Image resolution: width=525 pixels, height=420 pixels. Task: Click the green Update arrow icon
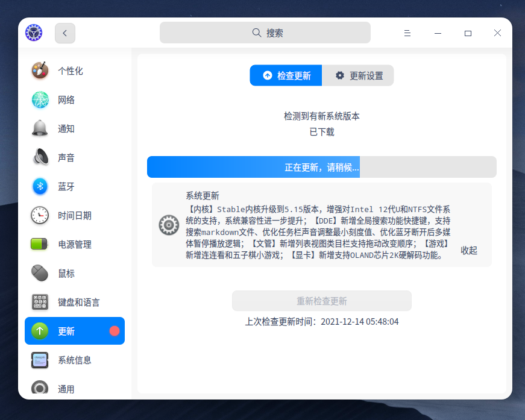coord(40,331)
